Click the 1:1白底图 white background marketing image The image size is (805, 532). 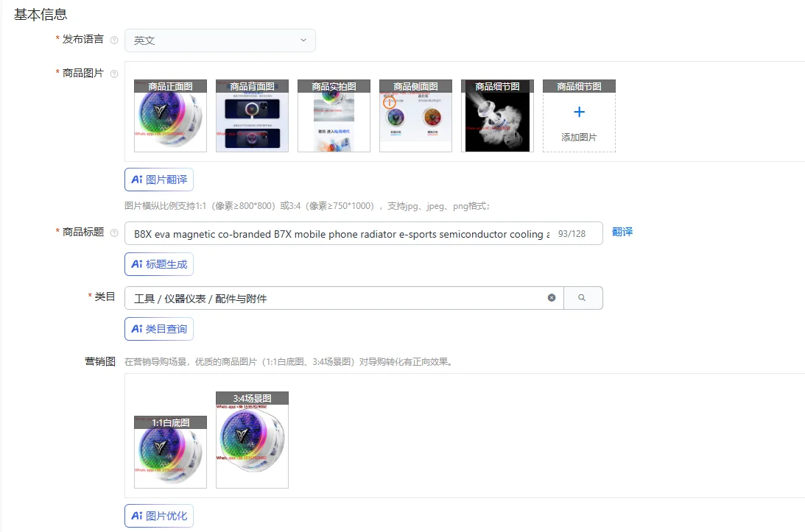[170, 451]
